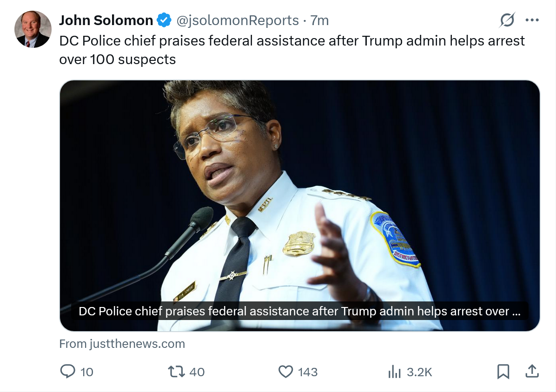556x392 pixels.
Task: Share the post via upload arrow icon
Action: [x=532, y=371]
